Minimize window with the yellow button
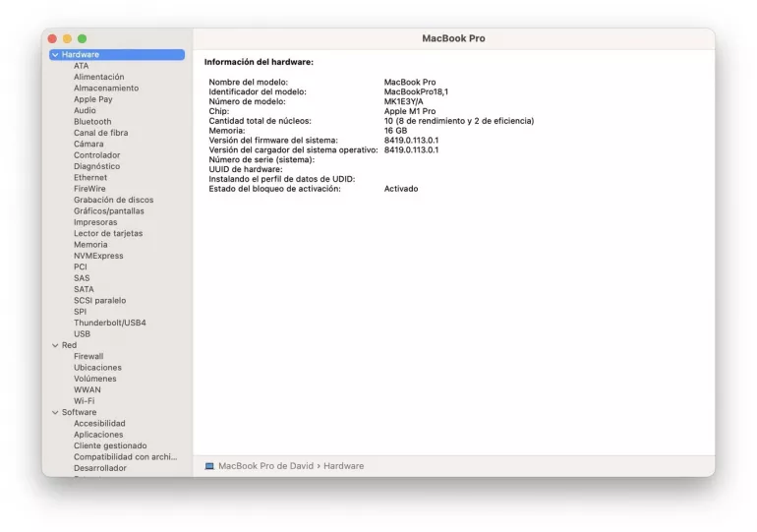 tap(68, 39)
